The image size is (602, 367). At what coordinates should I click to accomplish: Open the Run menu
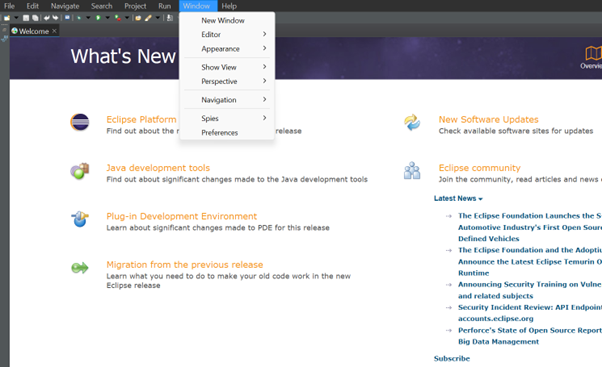(x=164, y=6)
